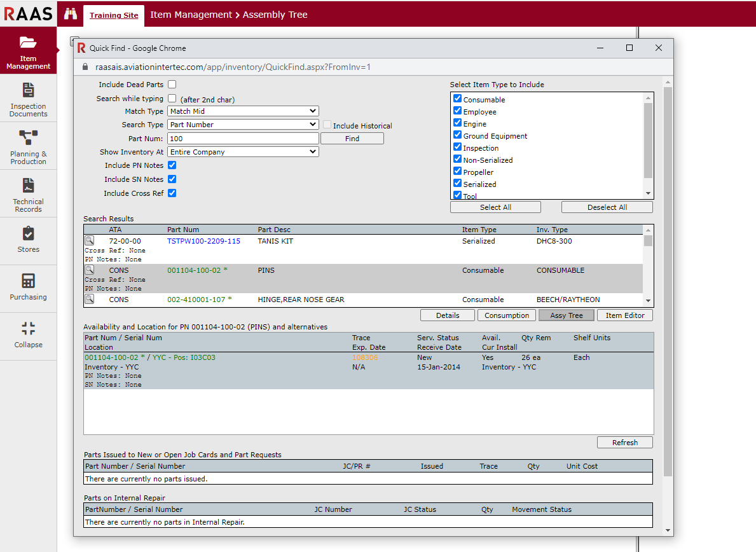Open the Stores module
Viewport: 756px width, 552px height.
pyautogui.click(x=28, y=240)
